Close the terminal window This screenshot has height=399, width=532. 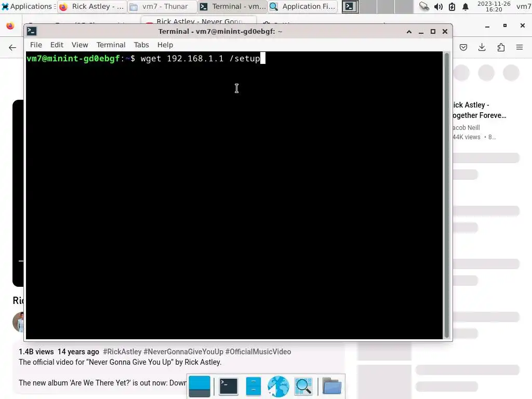tap(445, 32)
